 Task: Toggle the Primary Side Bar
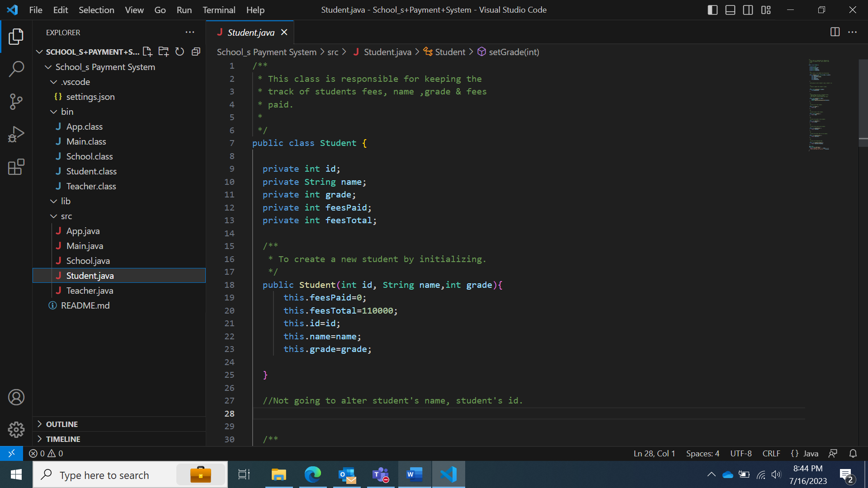(712, 10)
